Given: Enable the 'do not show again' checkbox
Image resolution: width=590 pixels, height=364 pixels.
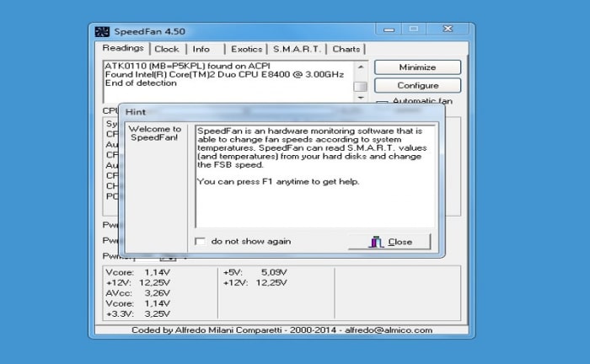Looking at the screenshot, I should click(x=201, y=242).
